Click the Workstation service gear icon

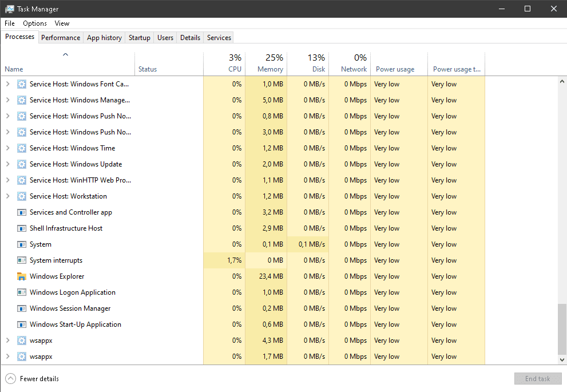click(x=22, y=196)
